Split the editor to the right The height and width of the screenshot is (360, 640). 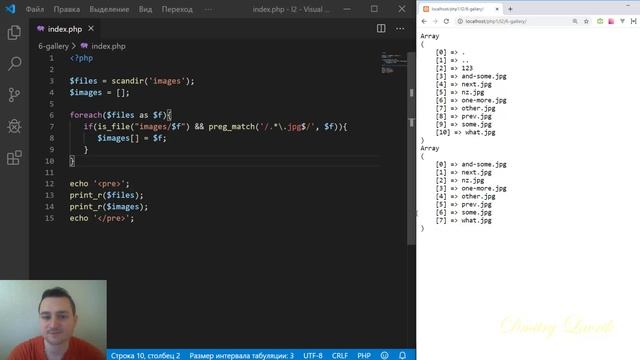pyautogui.click(x=381, y=28)
